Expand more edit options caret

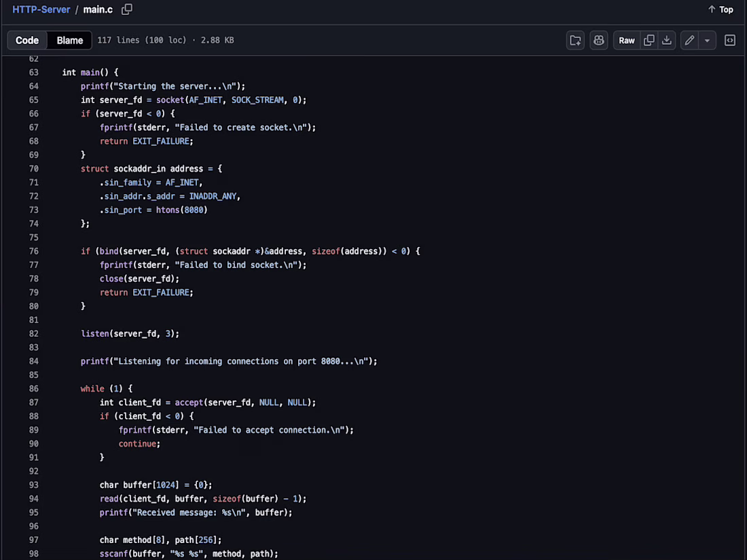point(707,41)
